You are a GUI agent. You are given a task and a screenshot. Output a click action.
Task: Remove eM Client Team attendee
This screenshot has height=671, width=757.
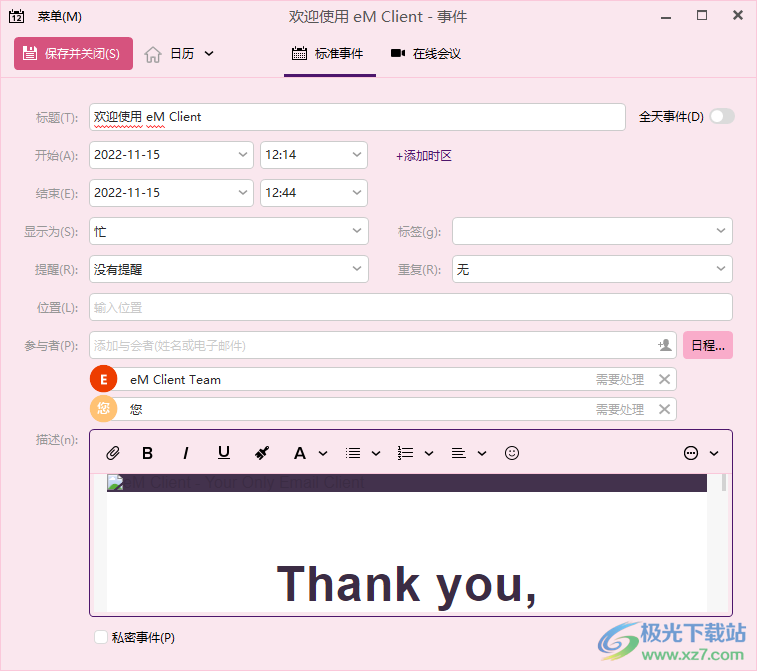664,379
